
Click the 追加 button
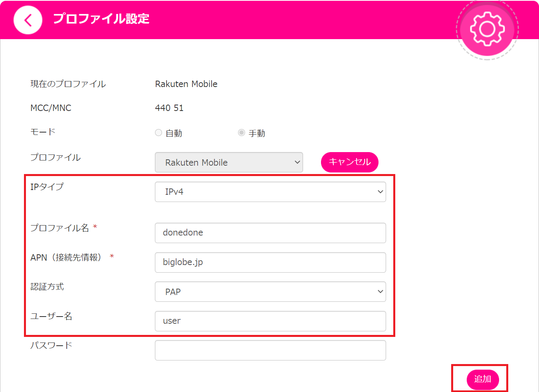point(483,379)
